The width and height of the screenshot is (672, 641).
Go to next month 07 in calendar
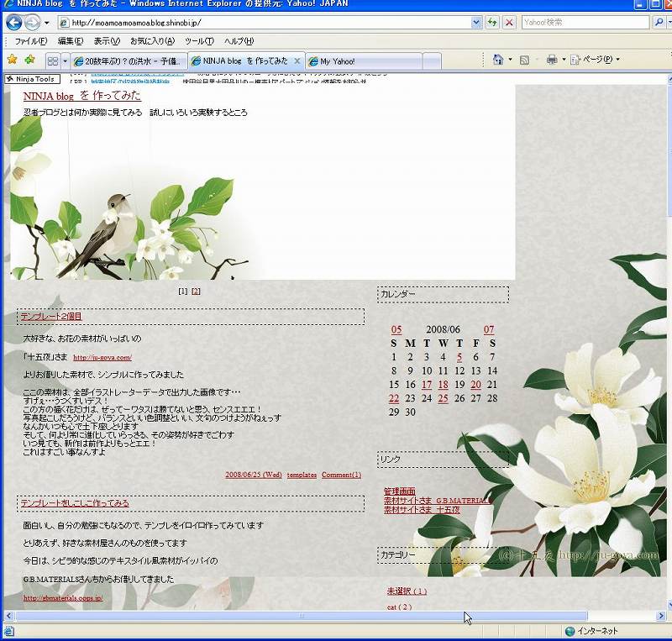pyautogui.click(x=489, y=329)
